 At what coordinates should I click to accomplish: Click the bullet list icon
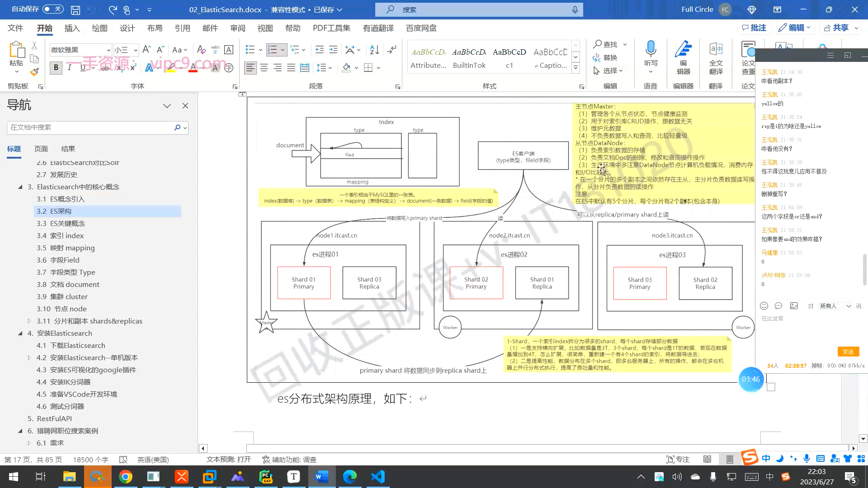pyautogui.click(x=250, y=50)
